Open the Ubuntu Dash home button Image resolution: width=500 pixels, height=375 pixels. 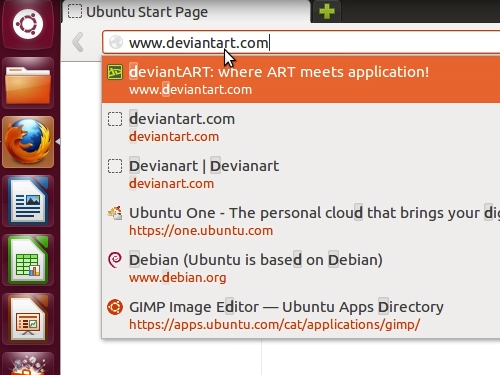click(x=28, y=24)
